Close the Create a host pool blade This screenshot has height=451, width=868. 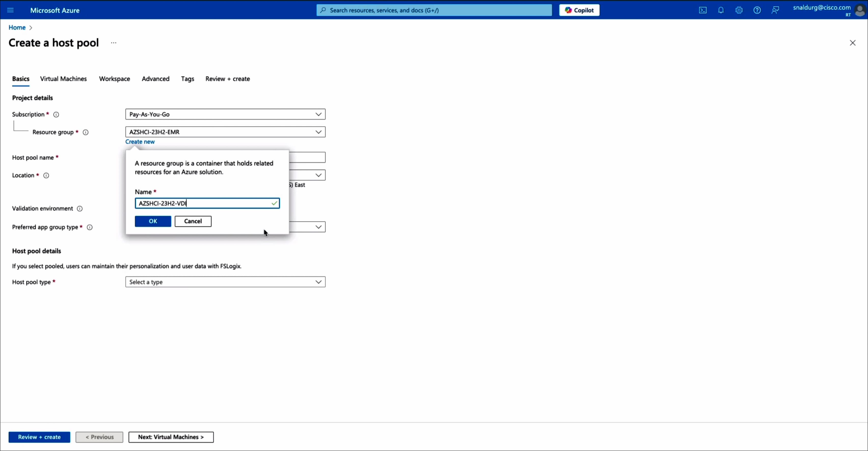[852, 43]
